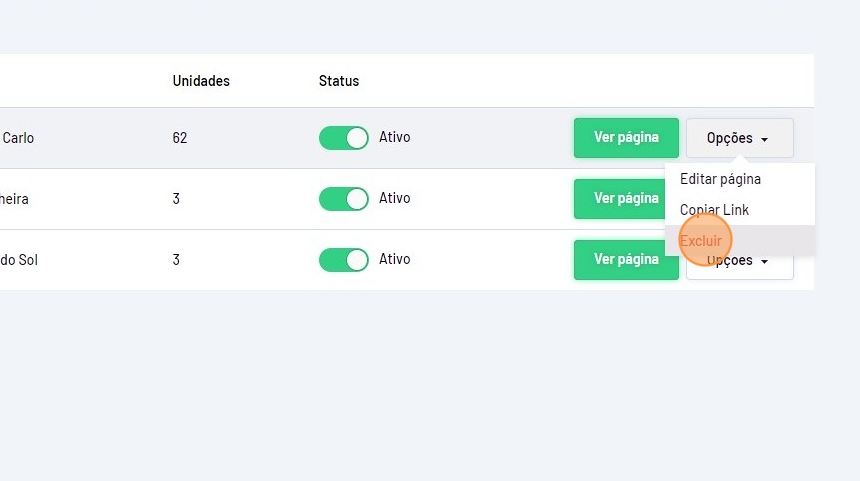Viewport: 860px width, 481px height.
Task: Click the '62' units value
Action: (180, 138)
